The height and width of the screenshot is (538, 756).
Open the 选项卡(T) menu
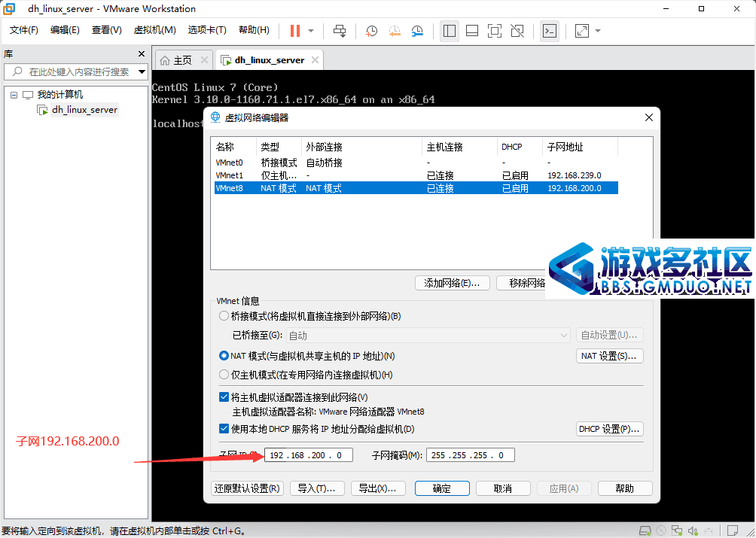[207, 30]
